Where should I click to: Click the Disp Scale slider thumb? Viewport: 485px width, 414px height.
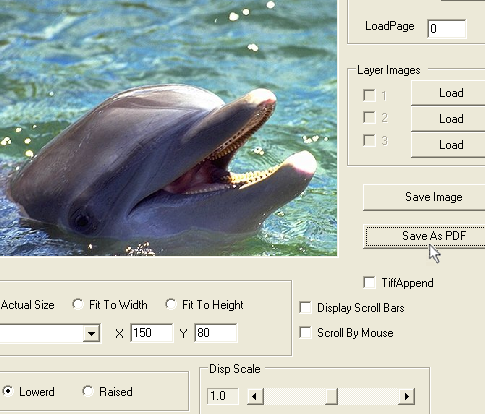click(331, 396)
